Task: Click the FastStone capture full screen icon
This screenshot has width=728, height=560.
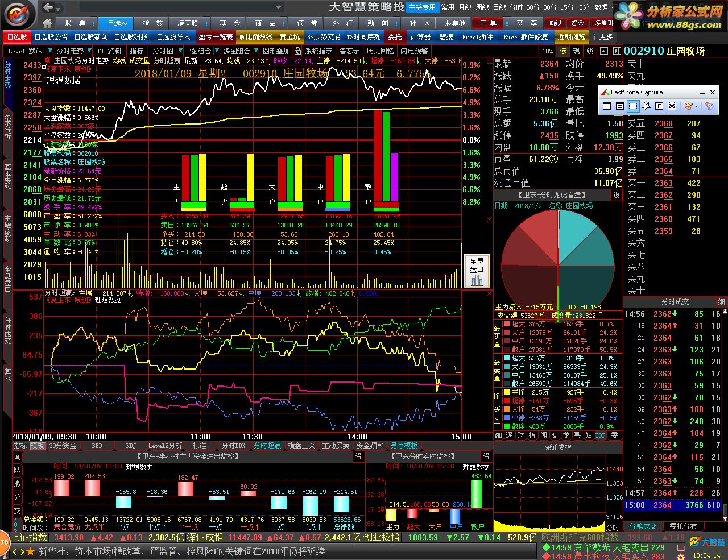Action: (659, 106)
